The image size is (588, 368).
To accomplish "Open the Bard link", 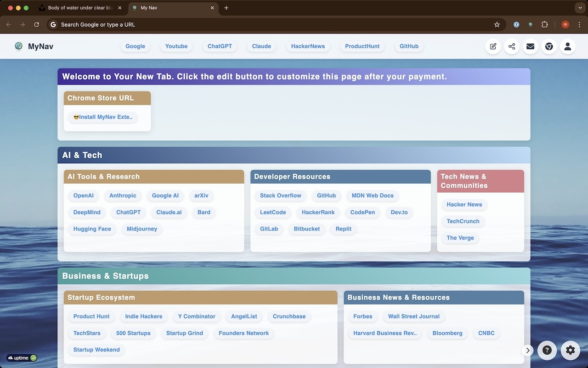I will (x=204, y=213).
